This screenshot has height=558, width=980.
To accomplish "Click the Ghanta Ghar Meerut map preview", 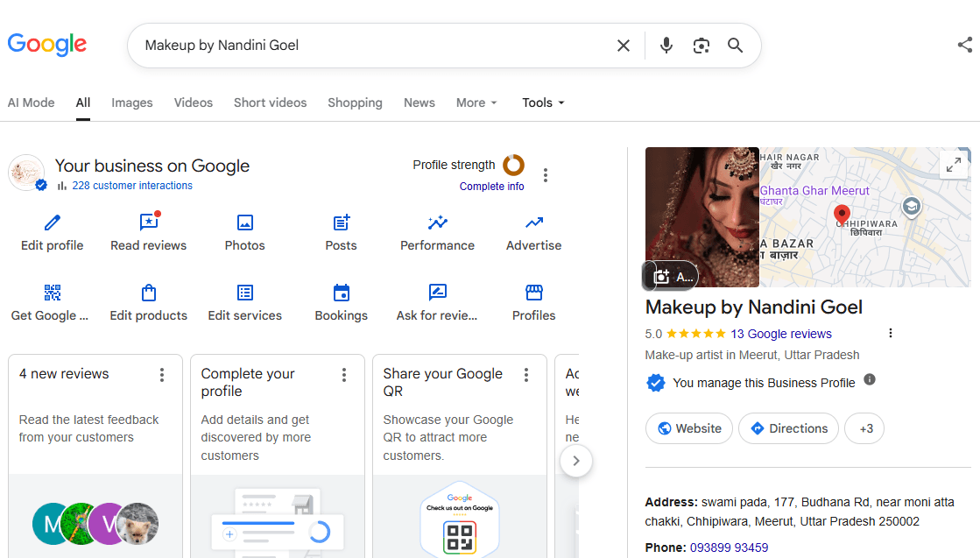I will [865, 217].
